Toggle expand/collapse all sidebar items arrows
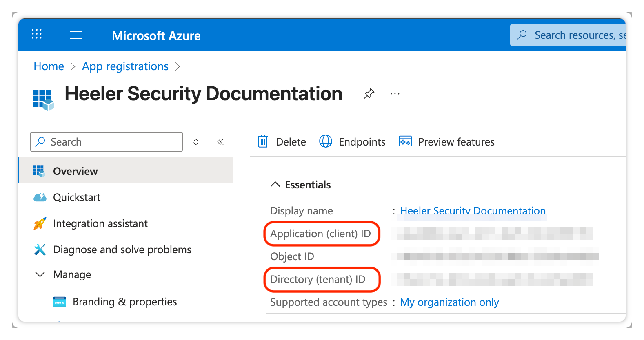The image size is (644, 340). coord(196,142)
